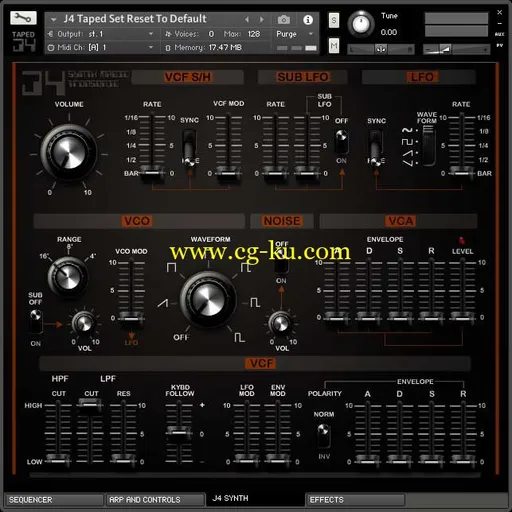
Task: Toggle the NOISE OFF/ON switch
Action: pyautogui.click(x=281, y=261)
